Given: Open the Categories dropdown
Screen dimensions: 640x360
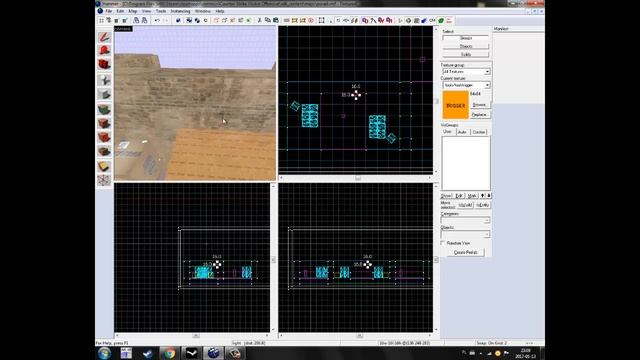Looking at the screenshot, I should click(x=465, y=220).
